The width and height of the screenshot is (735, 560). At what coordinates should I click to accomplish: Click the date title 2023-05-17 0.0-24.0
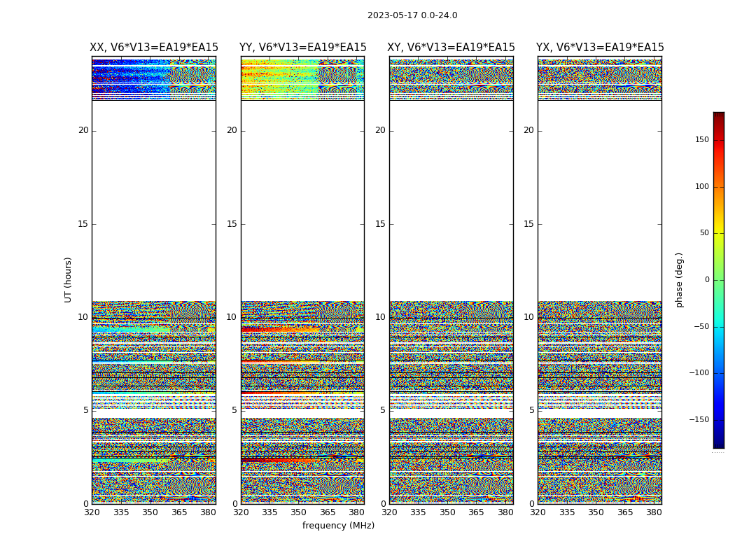tap(412, 15)
